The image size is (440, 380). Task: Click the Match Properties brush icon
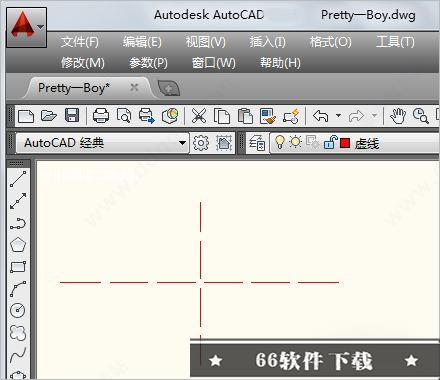[268, 116]
